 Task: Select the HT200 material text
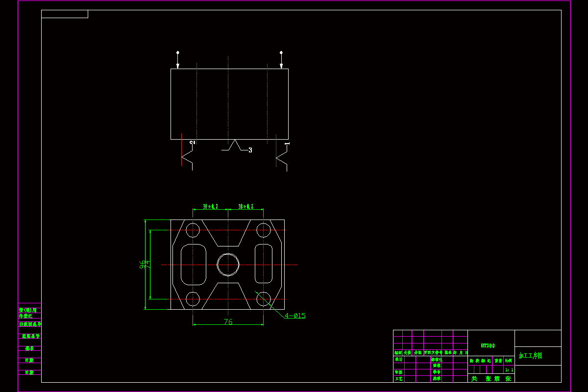coord(488,345)
